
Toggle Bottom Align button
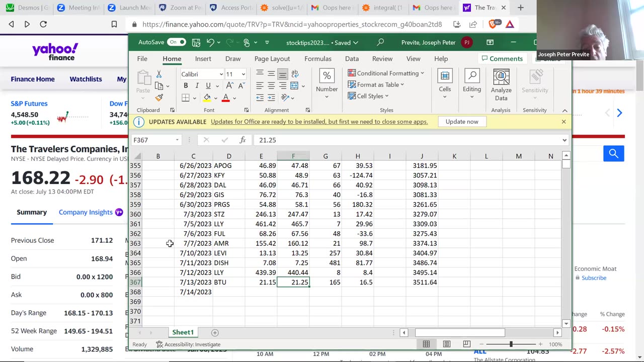283,74
